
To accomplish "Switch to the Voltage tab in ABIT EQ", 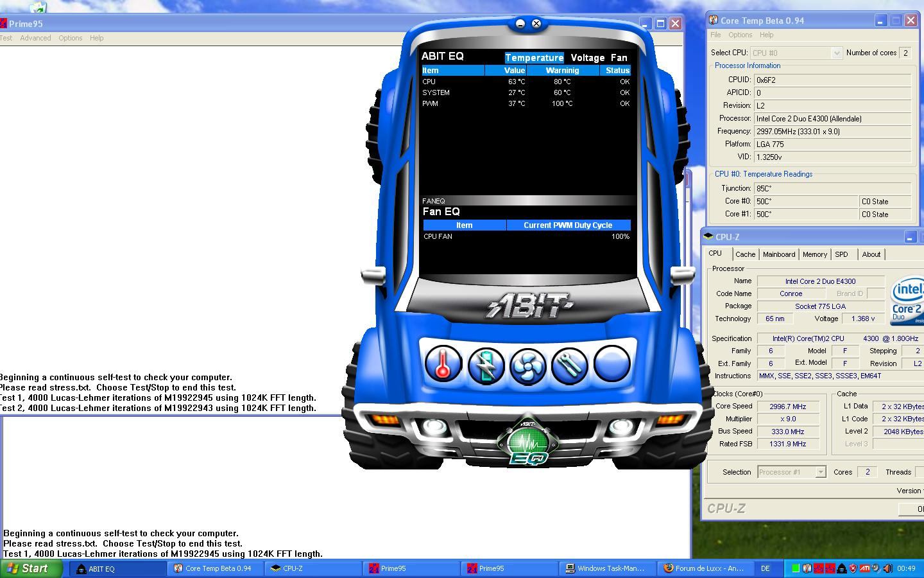I will pyautogui.click(x=588, y=58).
